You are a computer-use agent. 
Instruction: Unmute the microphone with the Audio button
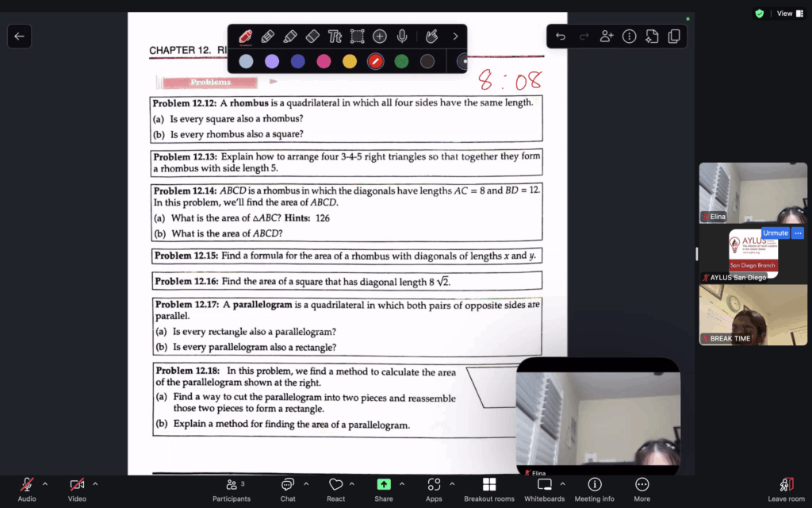click(x=27, y=490)
